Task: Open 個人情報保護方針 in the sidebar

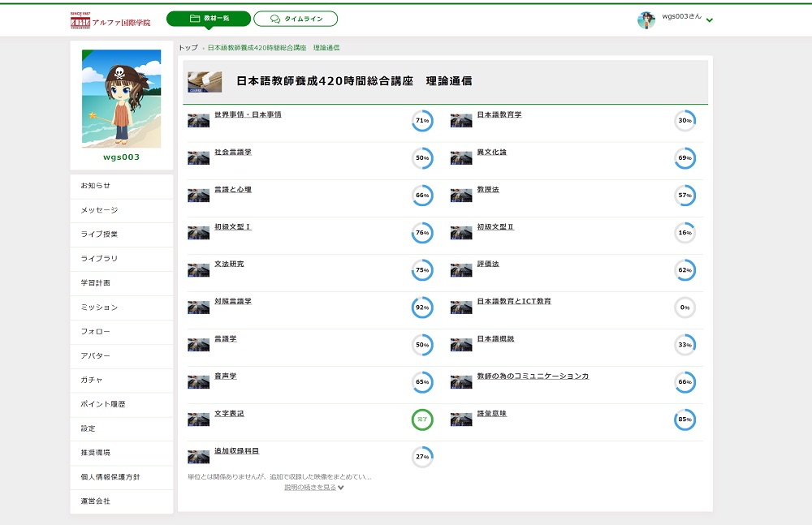Action: click(x=121, y=477)
